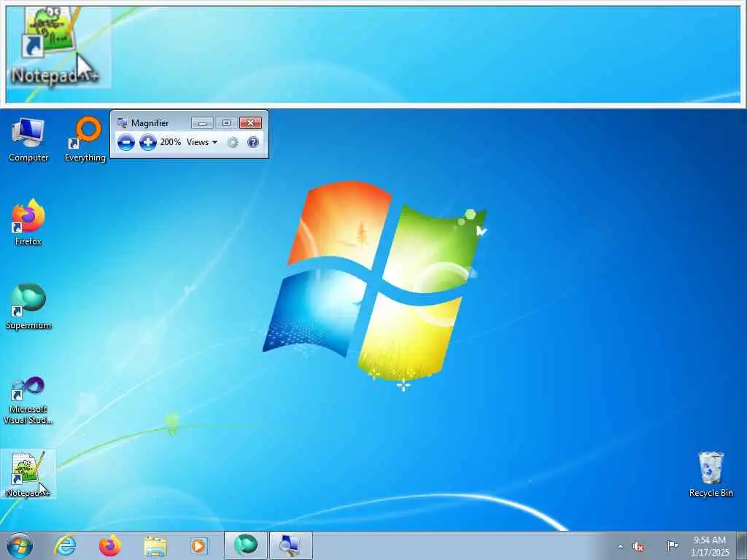This screenshot has height=560, width=747.
Task: Select the Firefox desktop shortcut
Action: (x=28, y=222)
